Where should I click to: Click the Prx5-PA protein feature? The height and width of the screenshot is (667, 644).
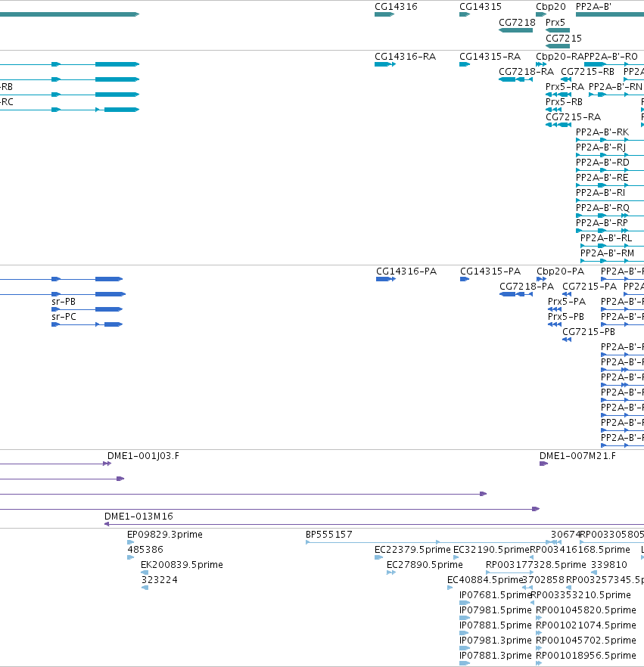click(x=555, y=309)
